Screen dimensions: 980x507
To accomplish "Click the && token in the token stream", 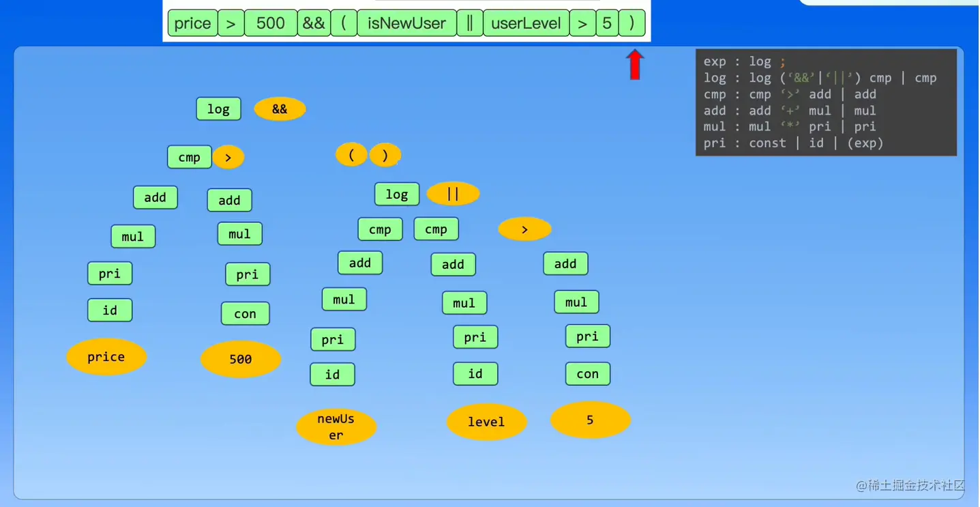I will pyautogui.click(x=313, y=23).
